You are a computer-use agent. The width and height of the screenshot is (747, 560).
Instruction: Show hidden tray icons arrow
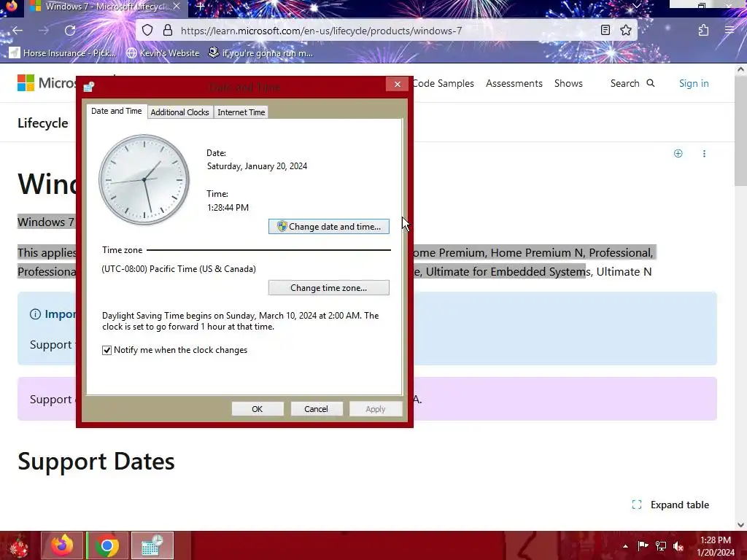[x=625, y=546]
